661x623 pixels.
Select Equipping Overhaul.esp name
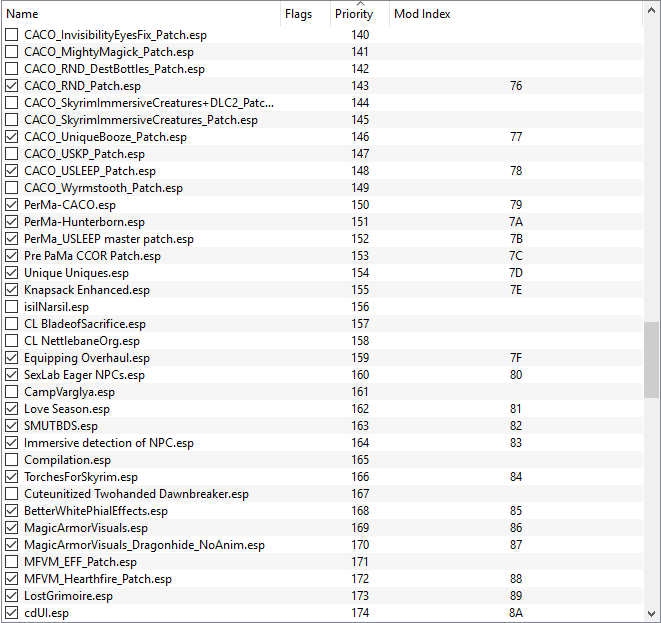87,358
